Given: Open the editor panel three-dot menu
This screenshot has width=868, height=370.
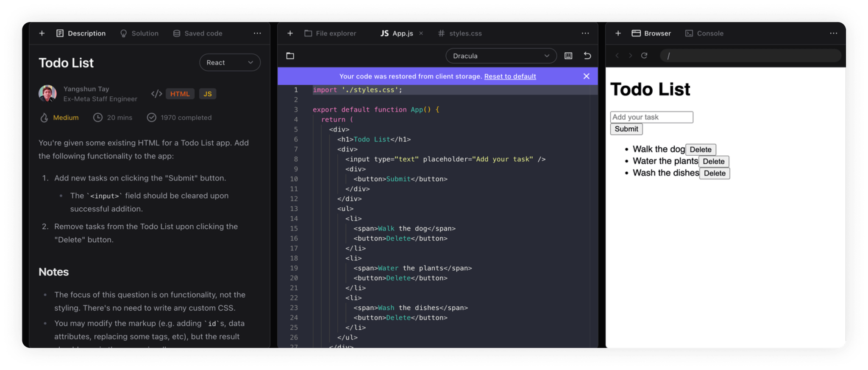Looking at the screenshot, I should 585,33.
